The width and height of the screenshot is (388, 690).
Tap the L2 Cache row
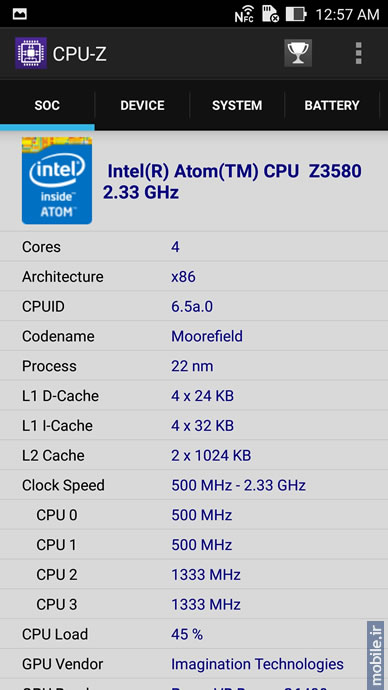coord(194,455)
